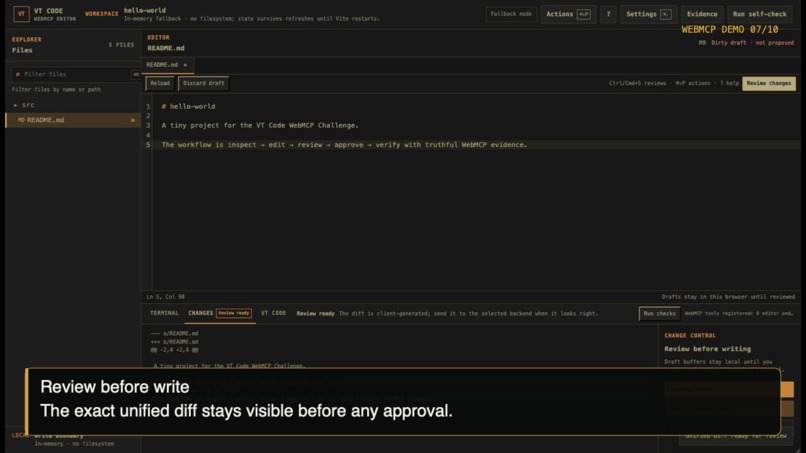Click Discard draft
The width and height of the screenshot is (806, 453).
204,83
